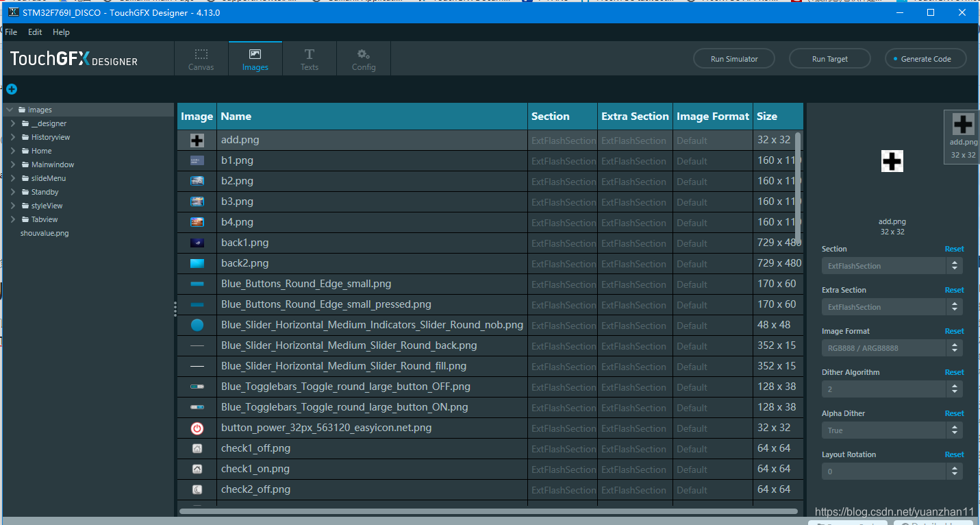Viewport: 980px width, 525px height.
Task: Click the b1.png thumbnail icon
Action: pyautogui.click(x=197, y=160)
